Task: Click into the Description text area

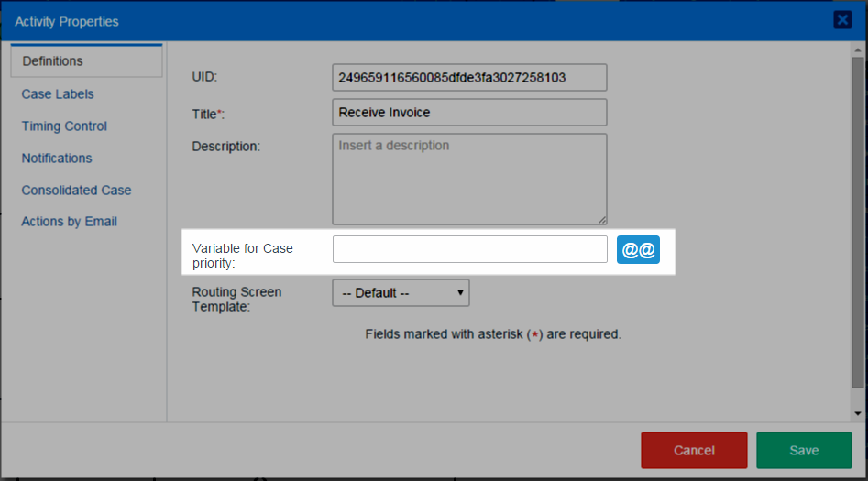Action: coord(469,179)
